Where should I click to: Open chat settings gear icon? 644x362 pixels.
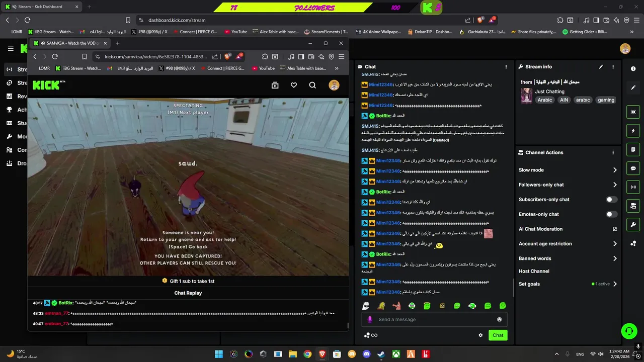480,335
